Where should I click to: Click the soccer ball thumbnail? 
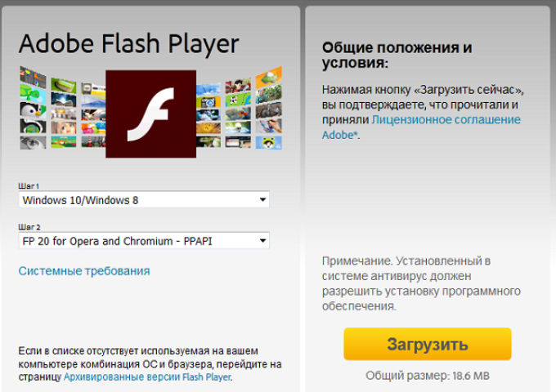pyautogui.click(x=238, y=99)
